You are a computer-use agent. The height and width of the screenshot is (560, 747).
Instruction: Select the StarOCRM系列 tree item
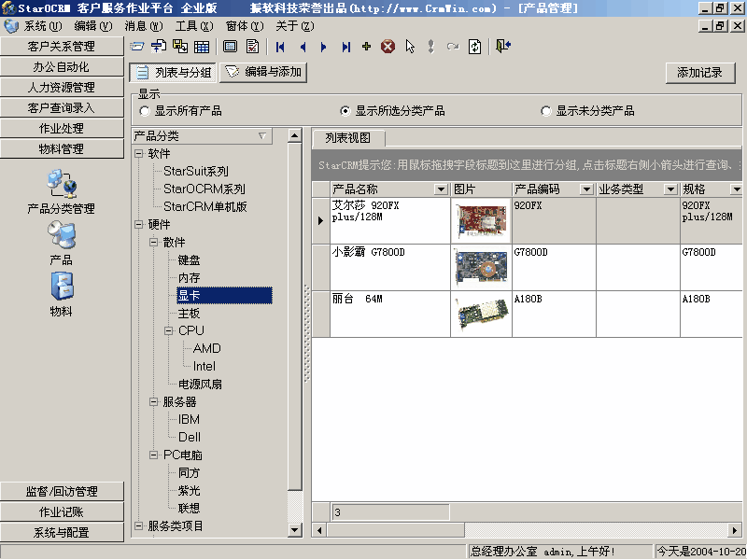(x=204, y=189)
